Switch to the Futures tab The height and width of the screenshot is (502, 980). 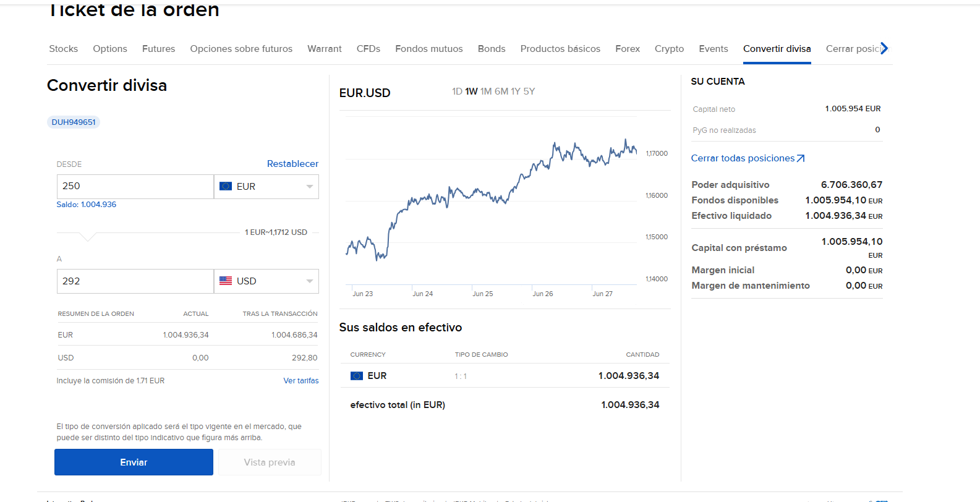(x=158, y=49)
